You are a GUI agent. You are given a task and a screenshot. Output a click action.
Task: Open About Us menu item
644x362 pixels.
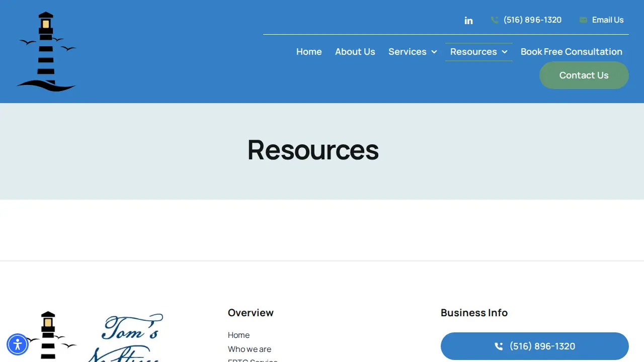click(x=355, y=52)
